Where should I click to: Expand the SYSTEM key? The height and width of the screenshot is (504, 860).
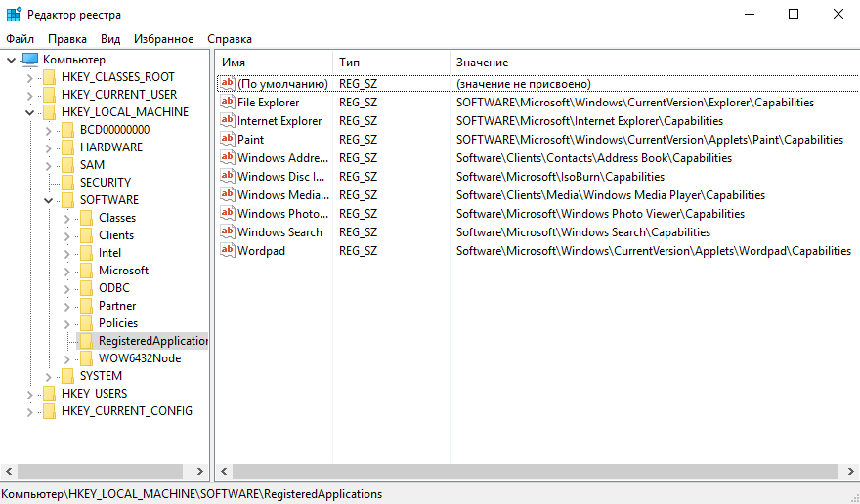(x=48, y=377)
